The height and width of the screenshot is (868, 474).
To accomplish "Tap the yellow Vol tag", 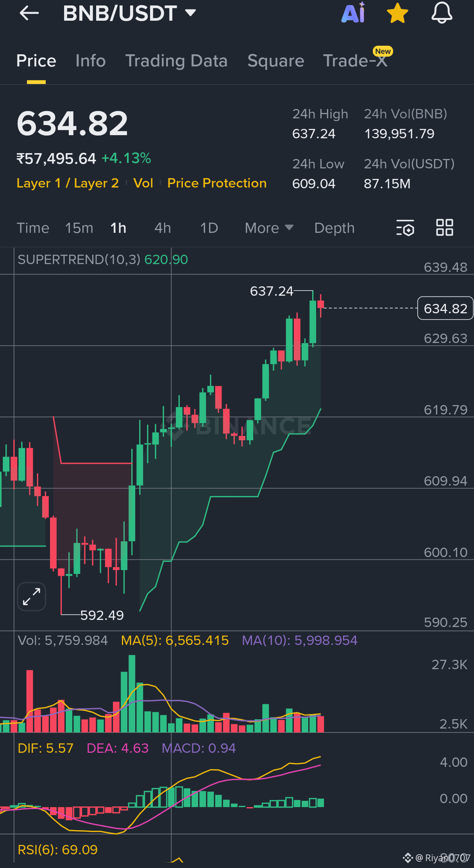I will [x=143, y=183].
